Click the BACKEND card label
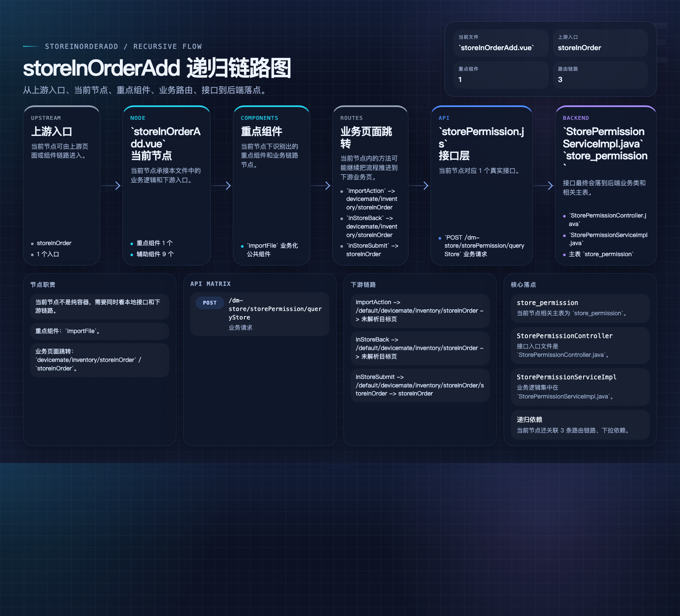The height and width of the screenshot is (616, 680). [x=576, y=118]
